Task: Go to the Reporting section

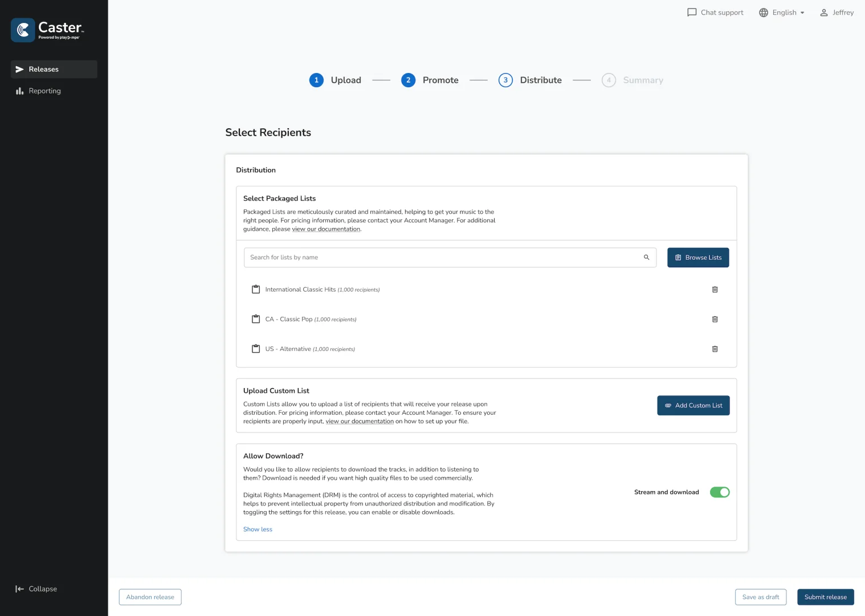Action: [44, 91]
